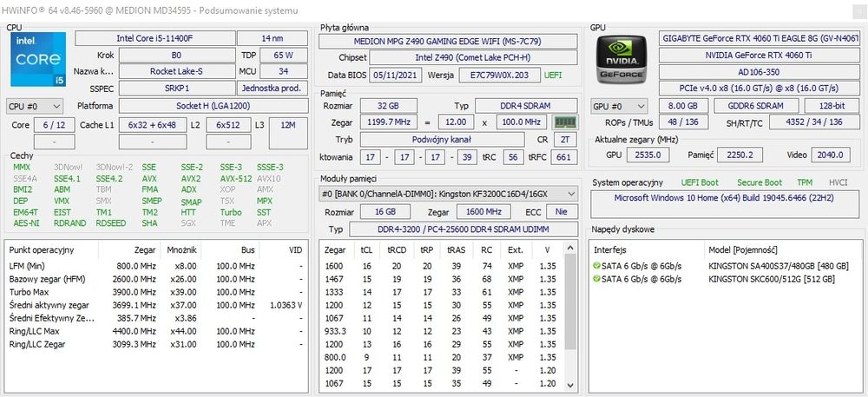Click the Intel Core i5 logo
The image size is (868, 397).
(38, 59)
